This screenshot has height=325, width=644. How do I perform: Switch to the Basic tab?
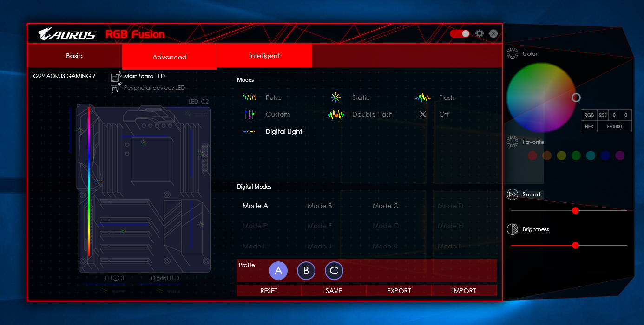(x=74, y=56)
